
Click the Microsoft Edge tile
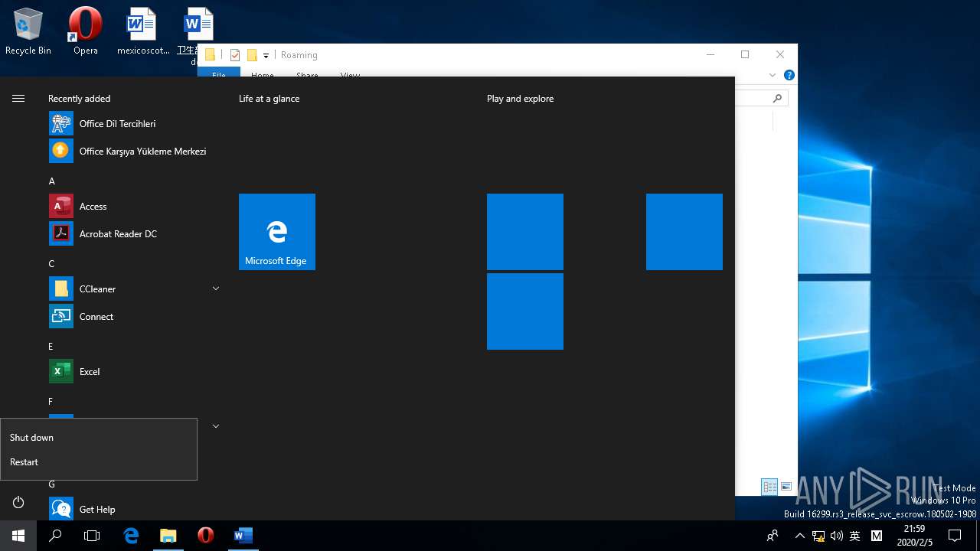click(277, 232)
